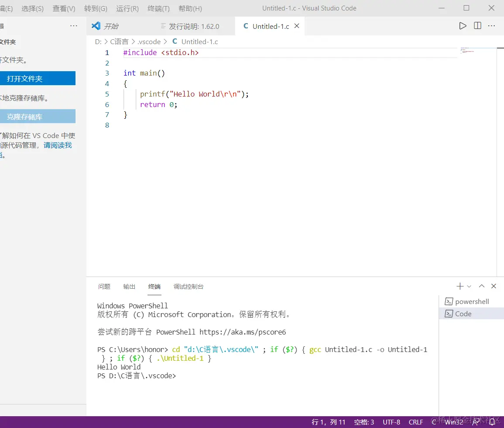
Task: Run the code with the play button
Action: click(463, 26)
